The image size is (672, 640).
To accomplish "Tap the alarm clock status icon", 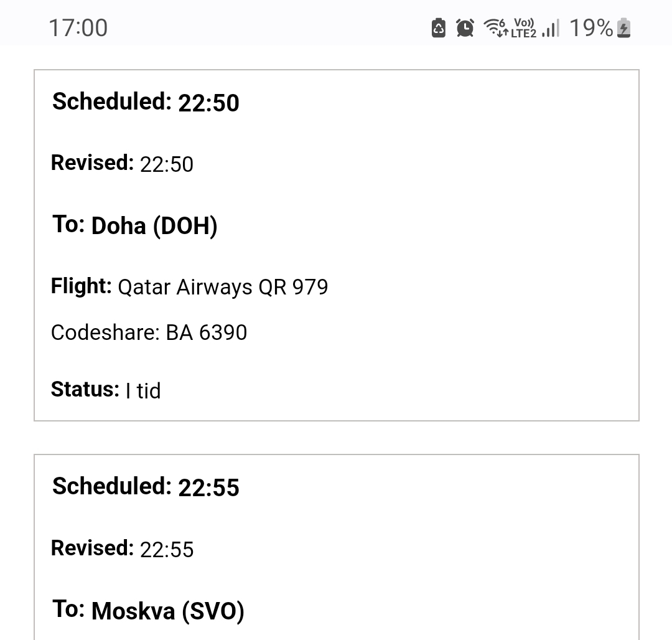I will tap(465, 28).
